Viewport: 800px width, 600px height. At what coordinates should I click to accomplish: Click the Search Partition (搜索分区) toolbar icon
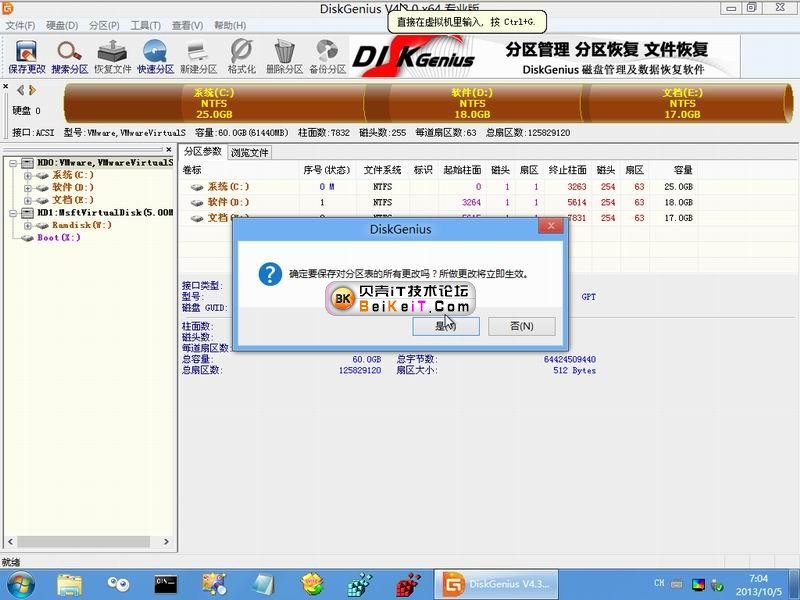pyautogui.click(x=69, y=57)
